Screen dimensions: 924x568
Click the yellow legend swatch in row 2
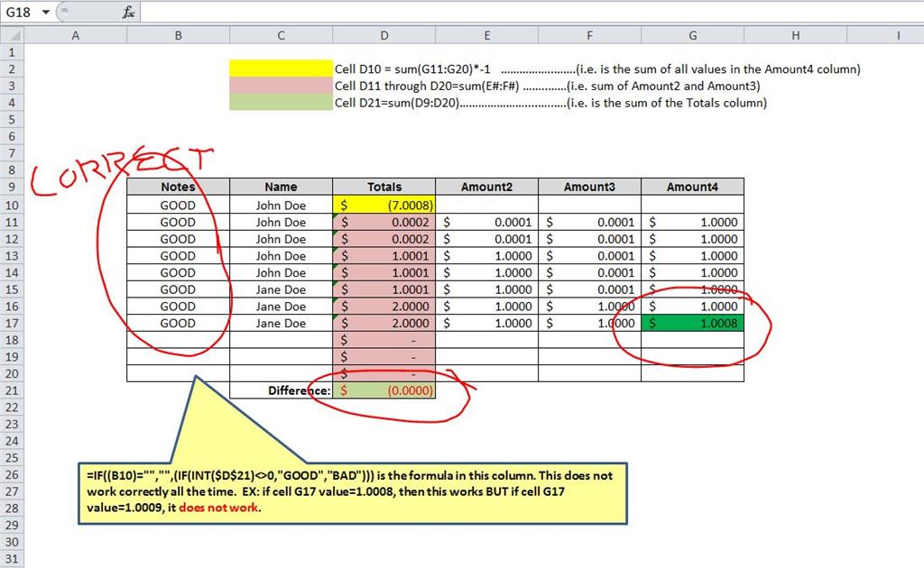[x=282, y=69]
